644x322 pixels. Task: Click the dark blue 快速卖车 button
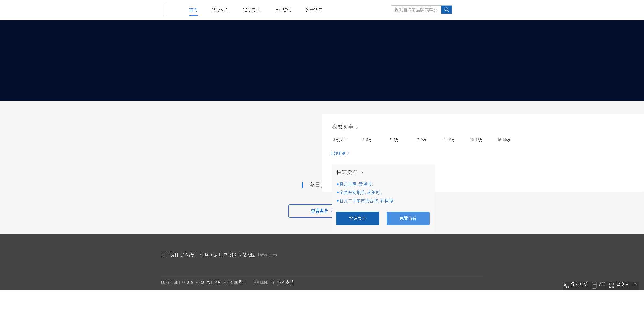tap(357, 218)
